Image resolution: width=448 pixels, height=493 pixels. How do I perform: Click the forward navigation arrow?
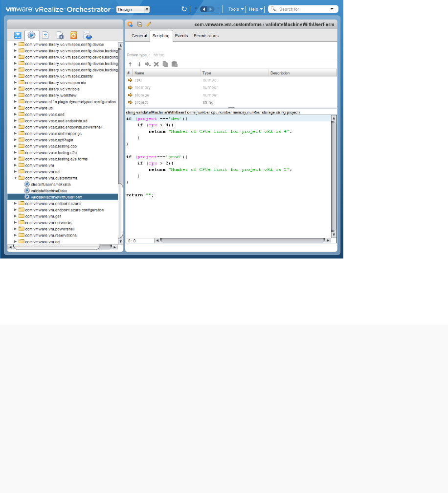(x=211, y=9)
